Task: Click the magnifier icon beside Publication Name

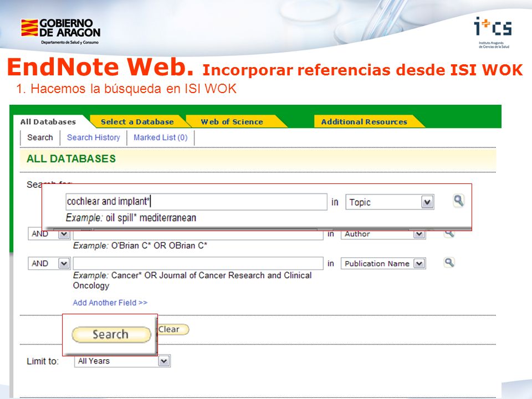Action: [449, 262]
